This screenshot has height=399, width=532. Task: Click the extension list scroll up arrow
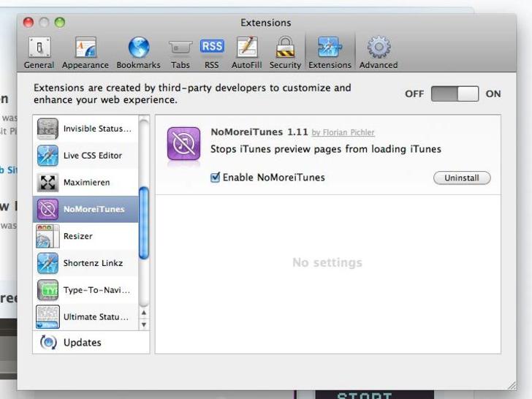click(x=144, y=313)
